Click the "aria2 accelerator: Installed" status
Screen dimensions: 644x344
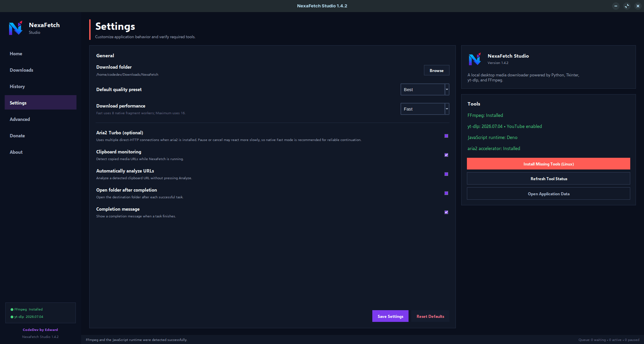pyautogui.click(x=494, y=148)
